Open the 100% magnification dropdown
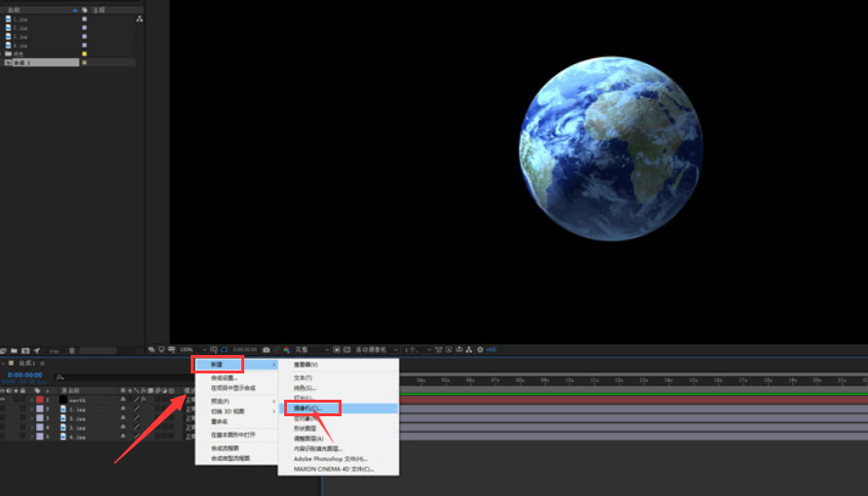The height and width of the screenshot is (496, 868). tap(189, 349)
